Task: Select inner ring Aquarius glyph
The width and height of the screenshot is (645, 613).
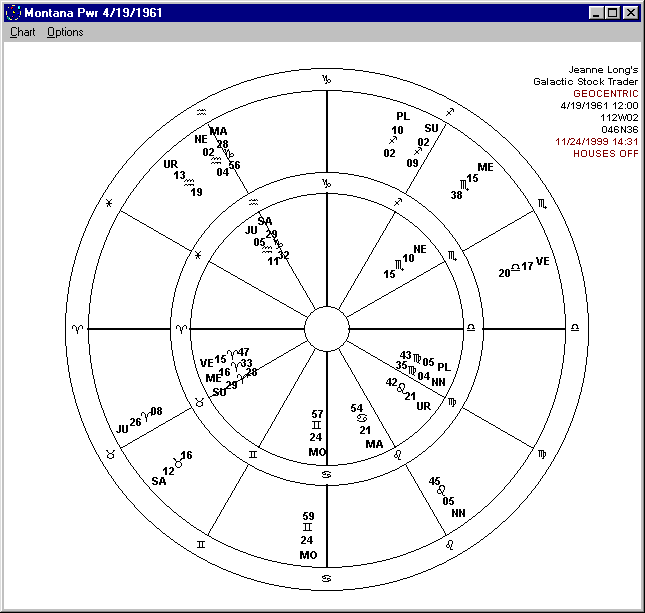Action: 253,202
